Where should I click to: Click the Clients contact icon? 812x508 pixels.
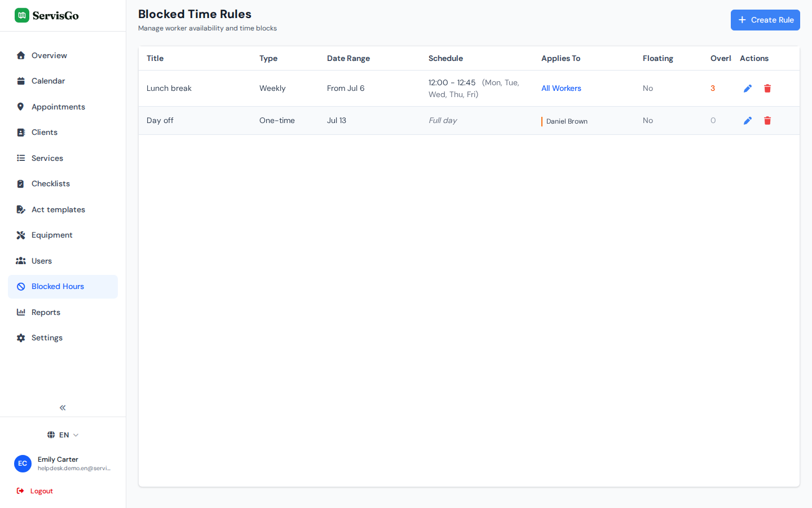[x=21, y=132]
